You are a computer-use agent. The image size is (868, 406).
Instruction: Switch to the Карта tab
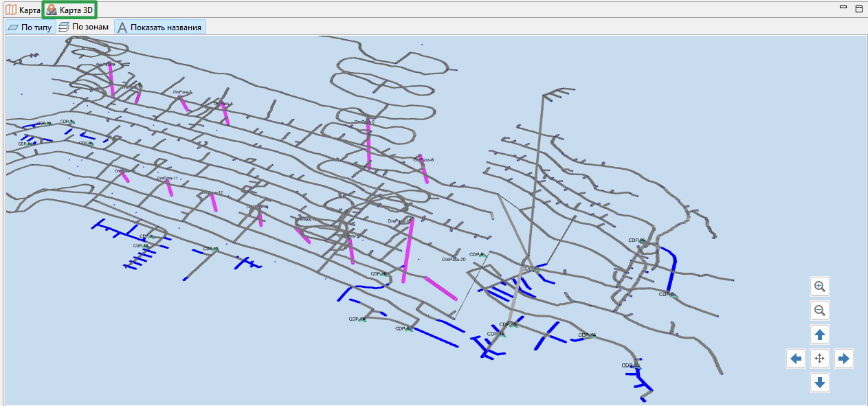pos(23,10)
